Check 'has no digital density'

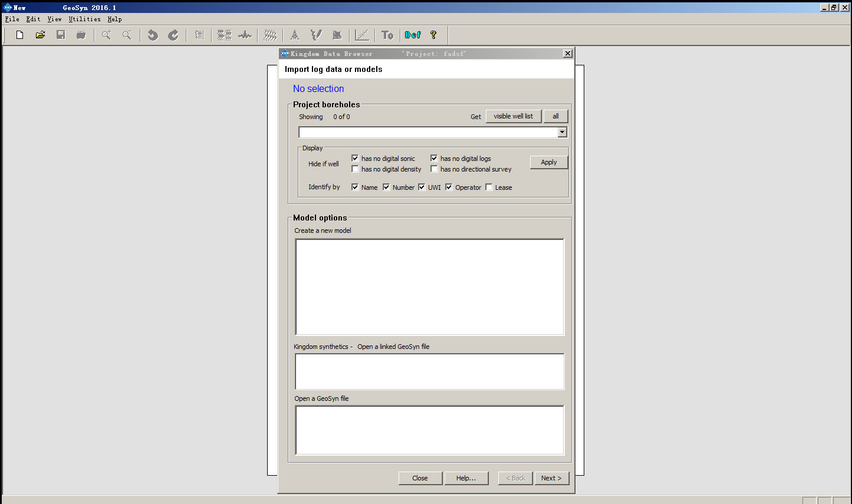coord(355,169)
